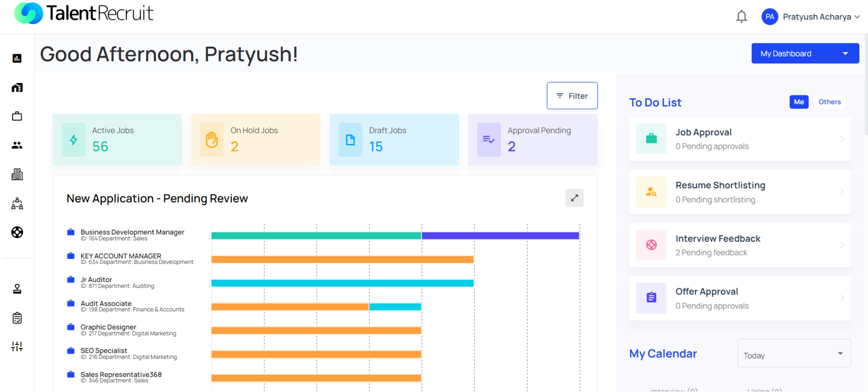Click the Filter button

coord(572,95)
